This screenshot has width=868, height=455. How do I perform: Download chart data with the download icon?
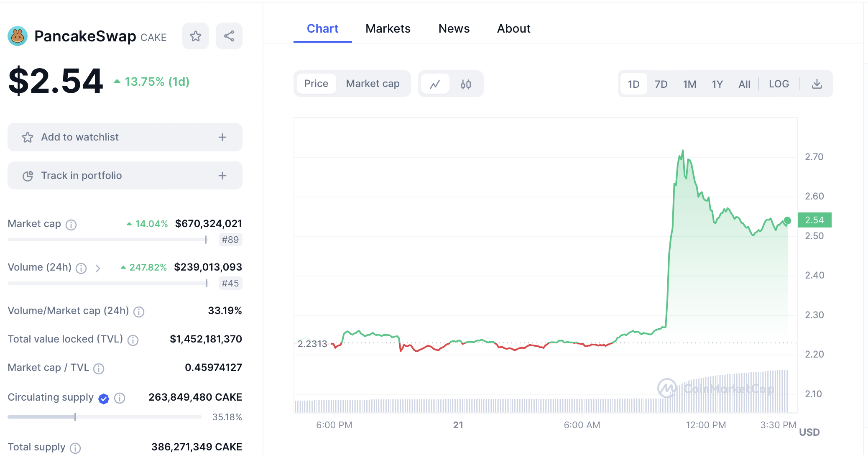pos(817,84)
